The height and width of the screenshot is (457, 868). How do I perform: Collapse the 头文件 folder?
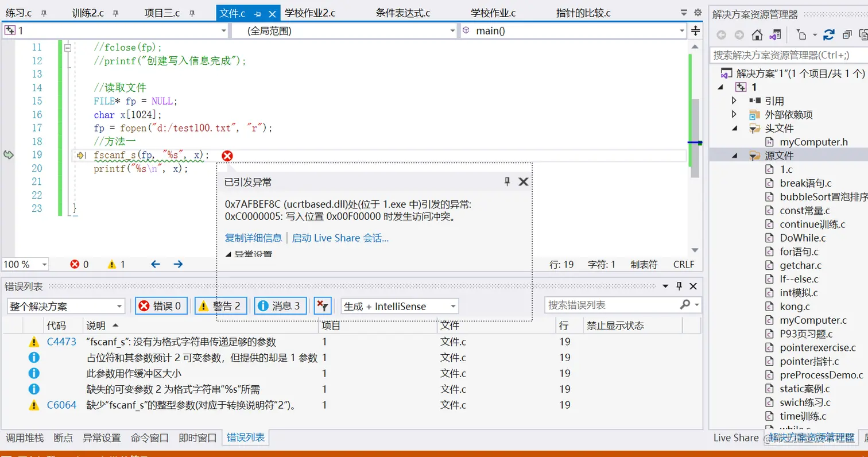tap(735, 128)
